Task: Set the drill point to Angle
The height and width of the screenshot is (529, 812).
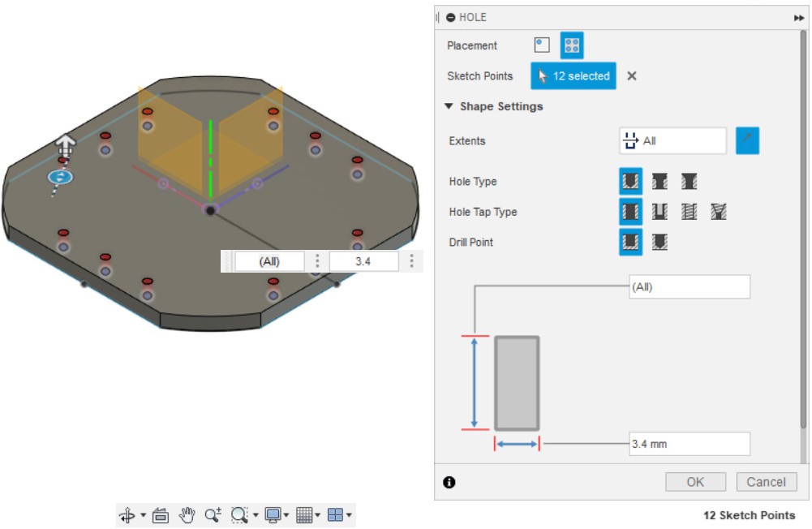Action: pyautogui.click(x=659, y=243)
